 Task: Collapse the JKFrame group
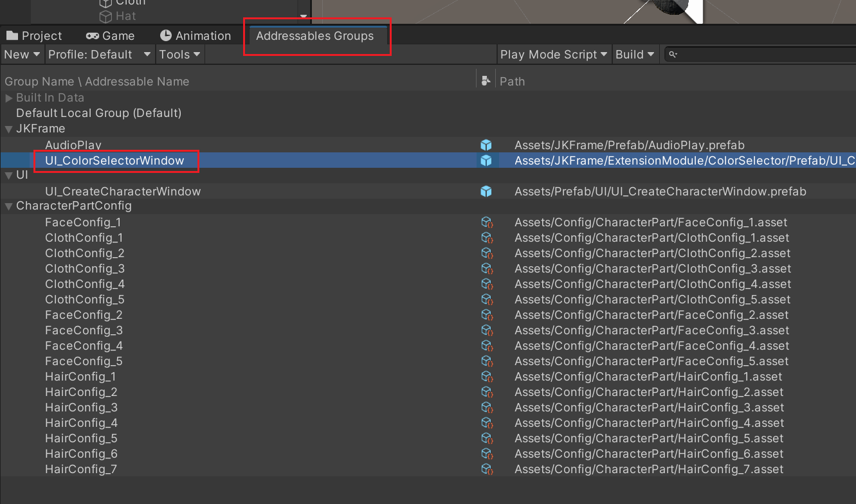(9, 129)
